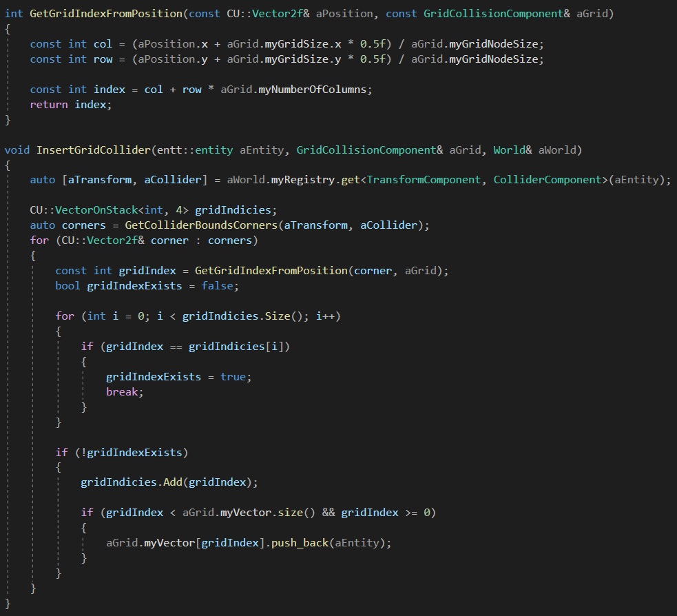
Task: Click 'bool gridIndexExists = false;' declaration
Action: pyautogui.click(x=147, y=286)
